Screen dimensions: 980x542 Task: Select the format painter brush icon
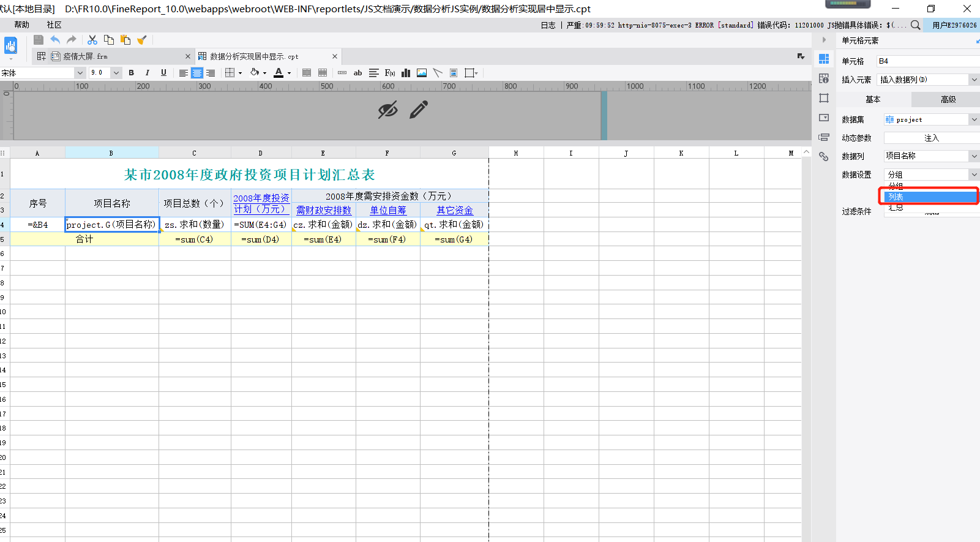[142, 40]
